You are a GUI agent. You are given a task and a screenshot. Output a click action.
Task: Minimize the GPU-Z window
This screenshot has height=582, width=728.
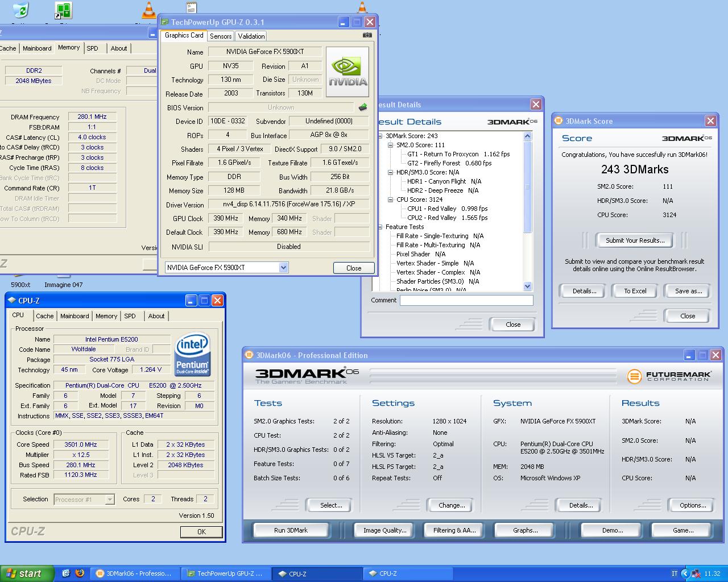point(344,22)
